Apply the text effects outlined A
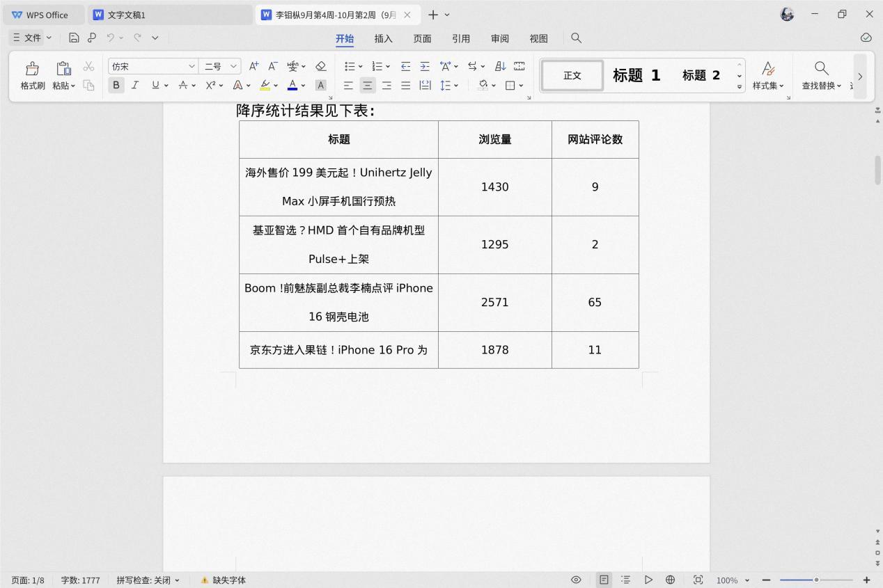Screen dimensions: 883x588 click(x=237, y=85)
